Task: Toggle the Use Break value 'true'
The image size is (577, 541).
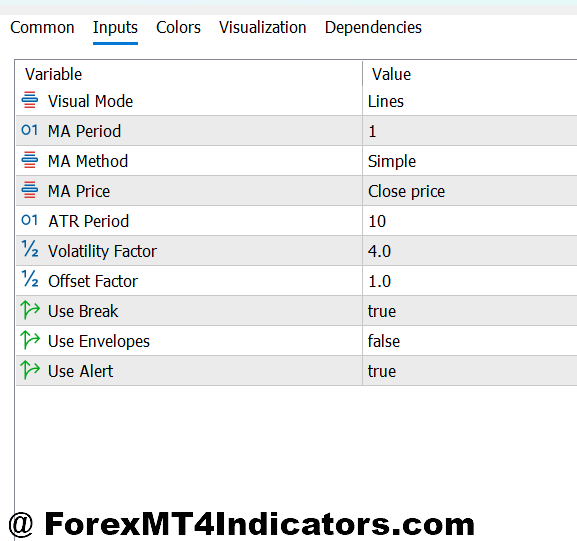Action: point(382,311)
